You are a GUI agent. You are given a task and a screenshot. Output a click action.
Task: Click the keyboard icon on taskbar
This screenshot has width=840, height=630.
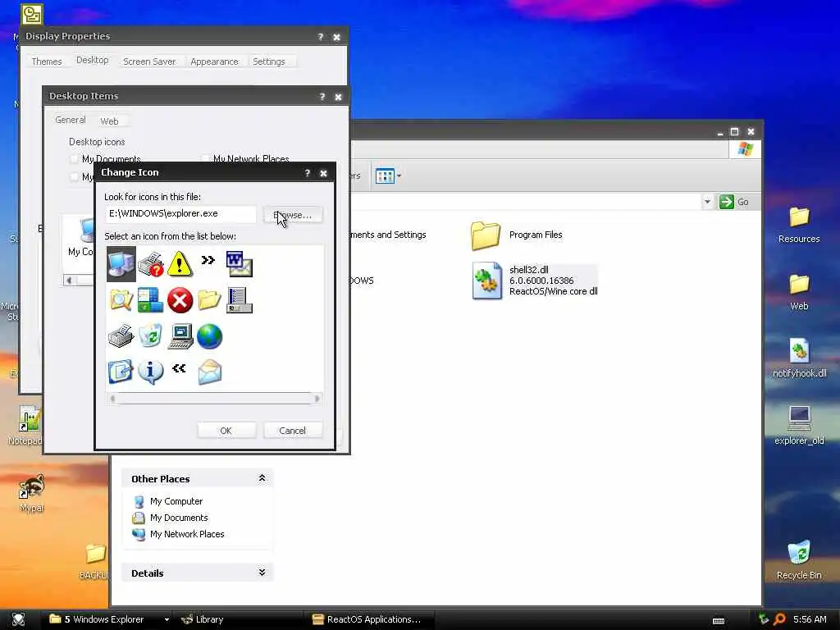click(719, 620)
